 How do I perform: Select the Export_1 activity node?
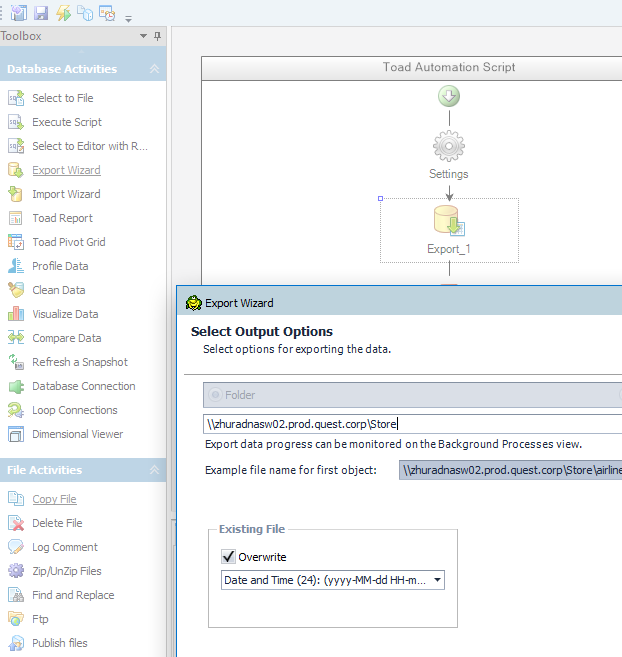click(x=449, y=230)
